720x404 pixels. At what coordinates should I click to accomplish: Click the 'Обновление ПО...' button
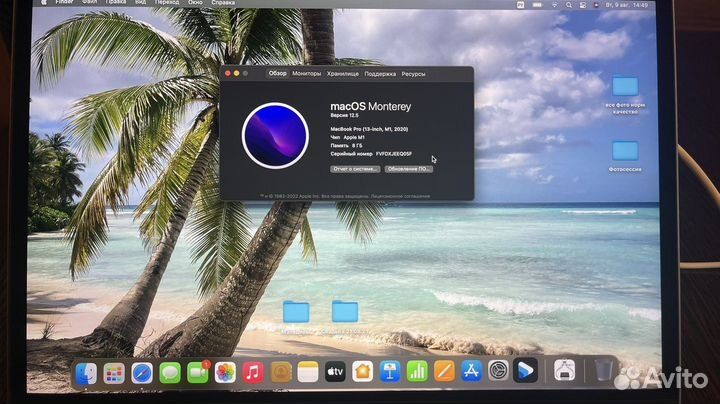(x=409, y=169)
